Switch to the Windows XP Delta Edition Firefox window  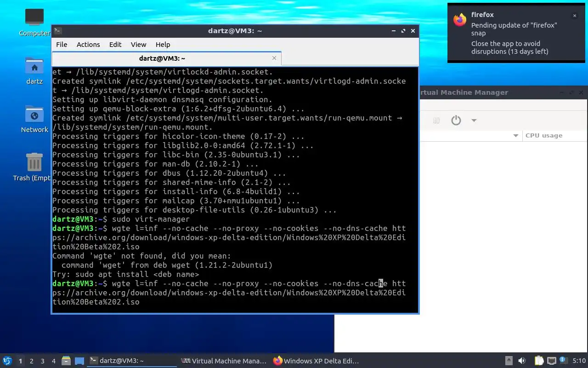click(316, 361)
